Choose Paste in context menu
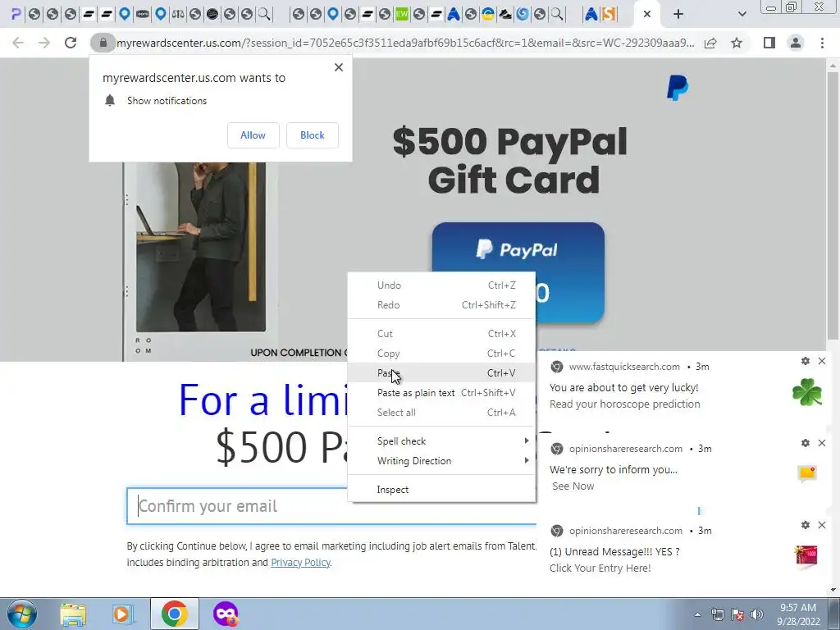This screenshot has width=840, height=630. (x=441, y=373)
